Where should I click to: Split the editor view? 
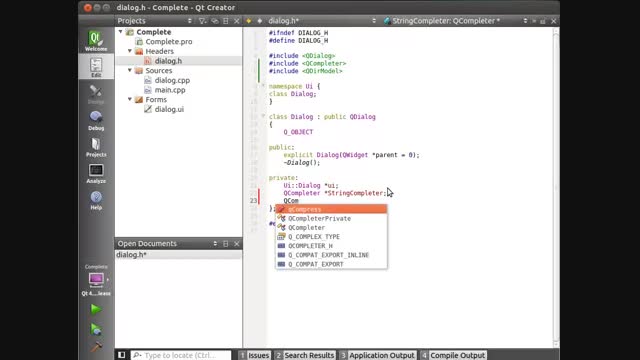(543, 21)
